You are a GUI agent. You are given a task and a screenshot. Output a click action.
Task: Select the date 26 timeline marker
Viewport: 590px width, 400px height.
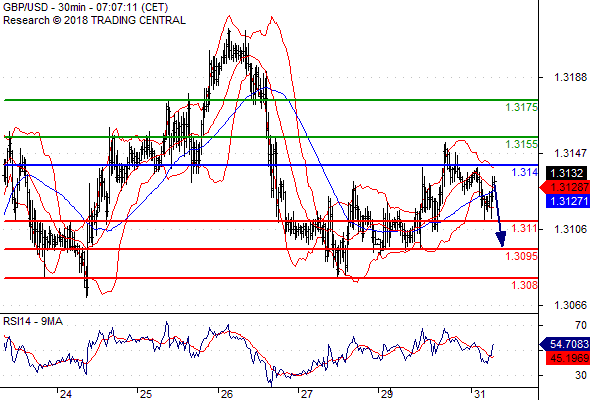tap(227, 394)
